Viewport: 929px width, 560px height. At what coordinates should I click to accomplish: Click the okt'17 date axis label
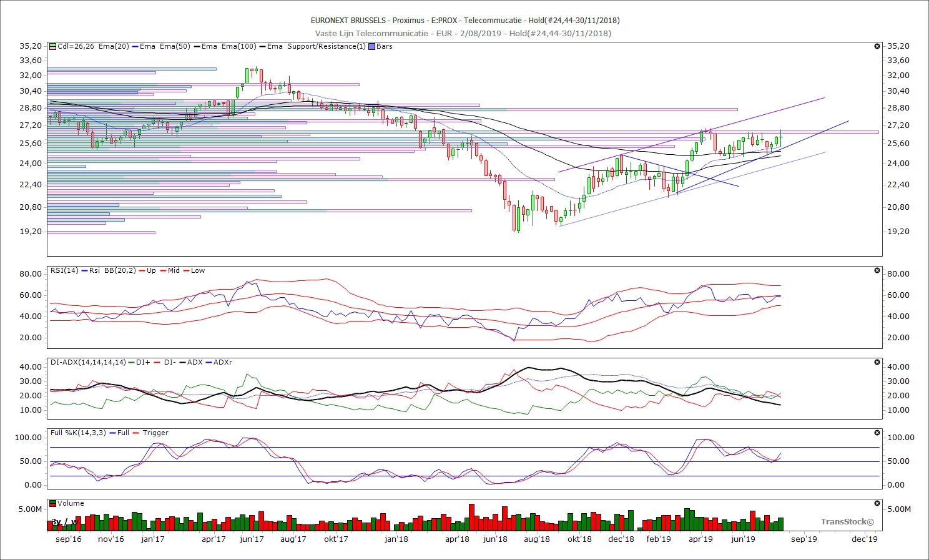336,539
